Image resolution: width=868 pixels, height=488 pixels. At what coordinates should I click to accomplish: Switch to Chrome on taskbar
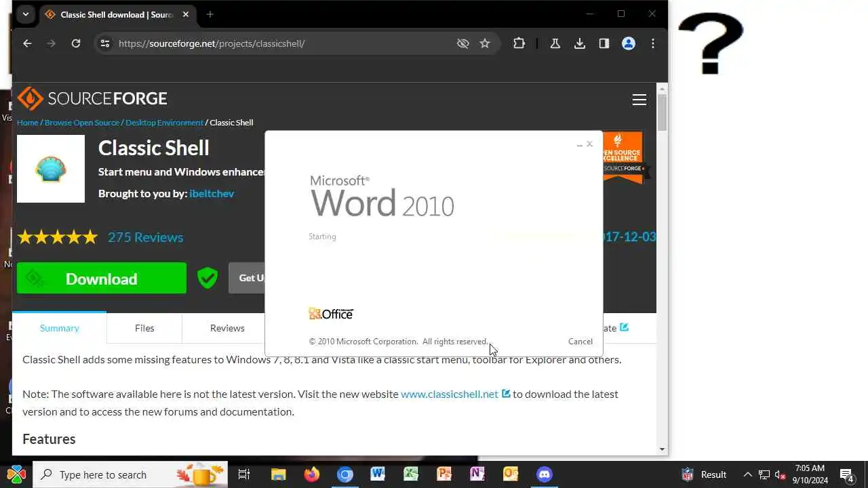pyautogui.click(x=345, y=474)
